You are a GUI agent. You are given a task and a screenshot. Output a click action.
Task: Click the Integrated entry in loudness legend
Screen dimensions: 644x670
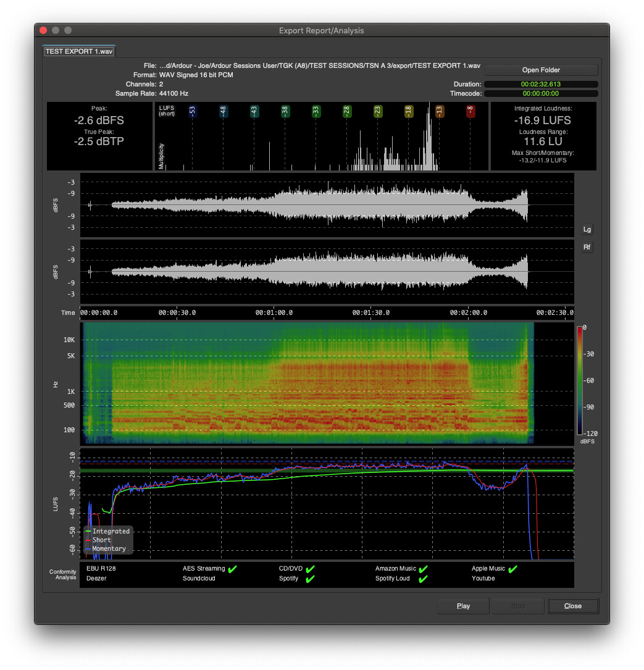pos(111,531)
